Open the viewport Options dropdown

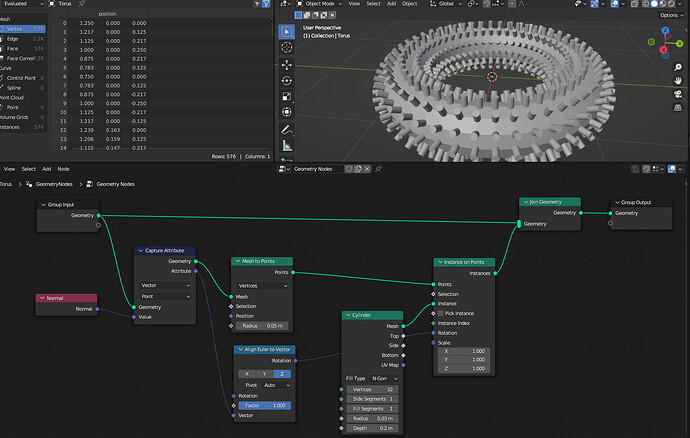(672, 15)
